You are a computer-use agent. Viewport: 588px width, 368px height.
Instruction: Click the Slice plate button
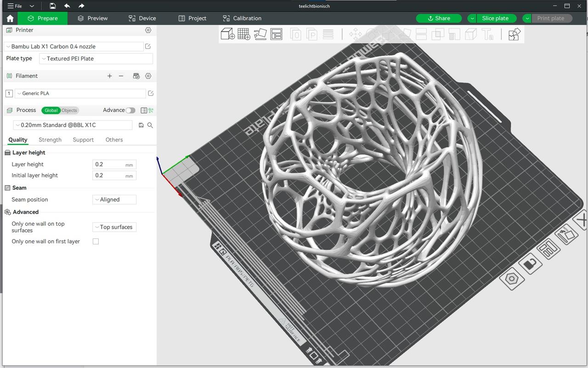click(495, 18)
